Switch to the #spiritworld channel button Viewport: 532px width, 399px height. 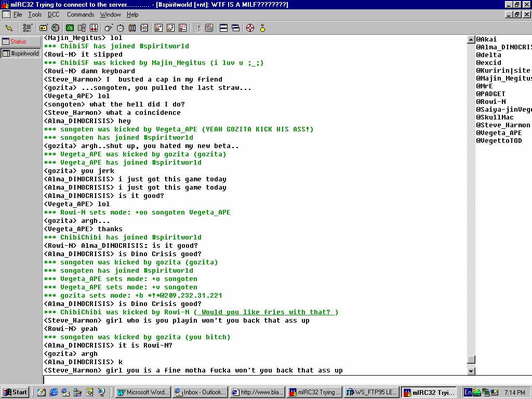click(20, 54)
